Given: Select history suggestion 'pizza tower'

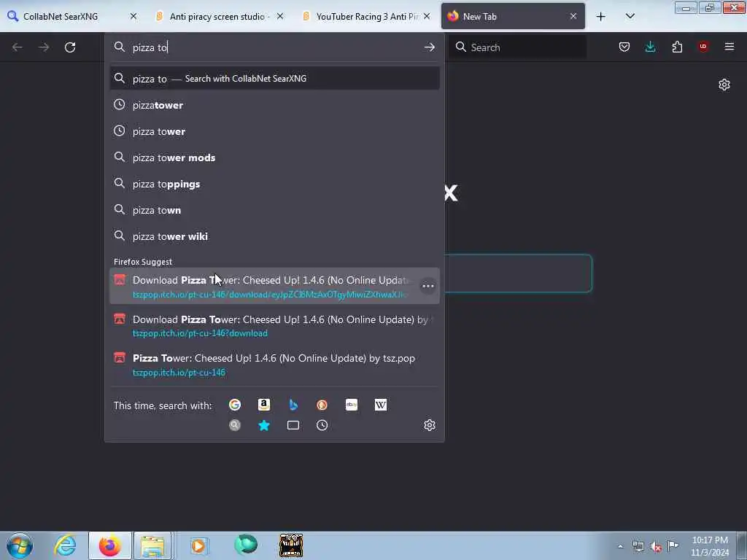Looking at the screenshot, I should pos(274,131).
